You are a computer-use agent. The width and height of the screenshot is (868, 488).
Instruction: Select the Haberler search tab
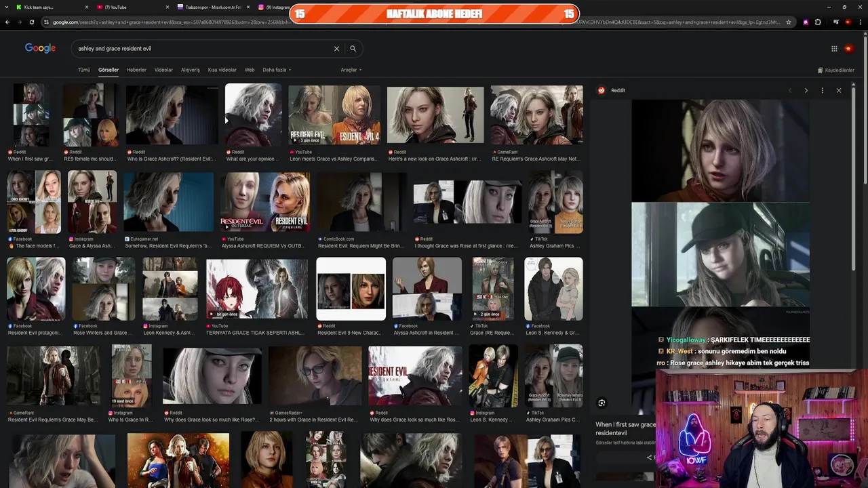pyautogui.click(x=136, y=70)
